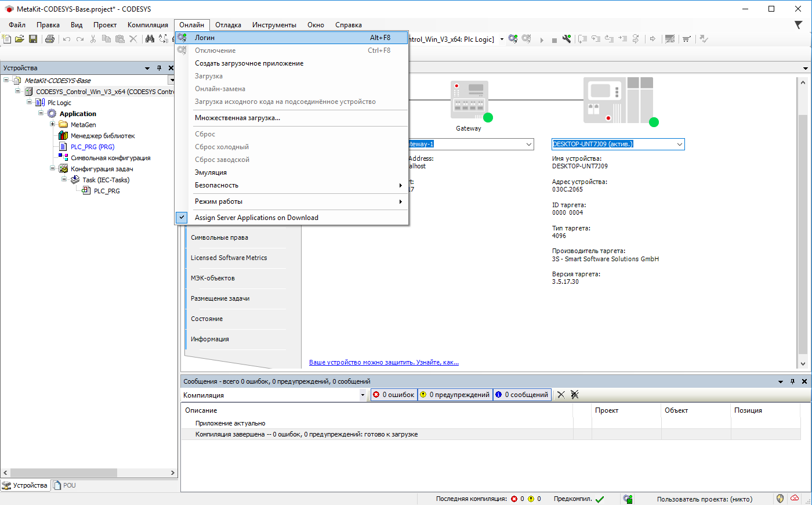This screenshot has width=812, height=505.
Task: Toggle the messages filter button
Action: coord(522,395)
